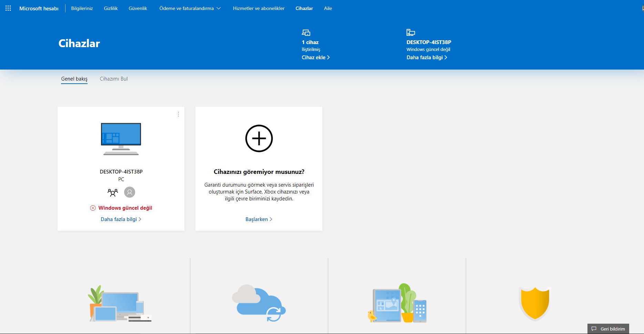Open the Microsoft apps launcher grid
The image size is (644, 334).
[8, 8]
